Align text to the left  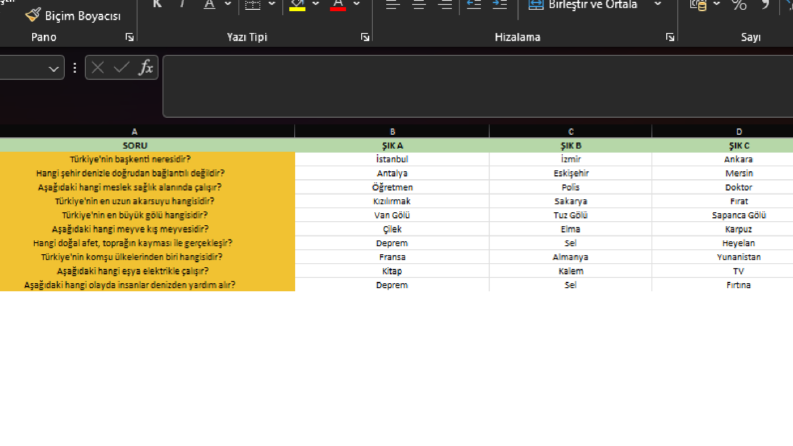click(392, 5)
